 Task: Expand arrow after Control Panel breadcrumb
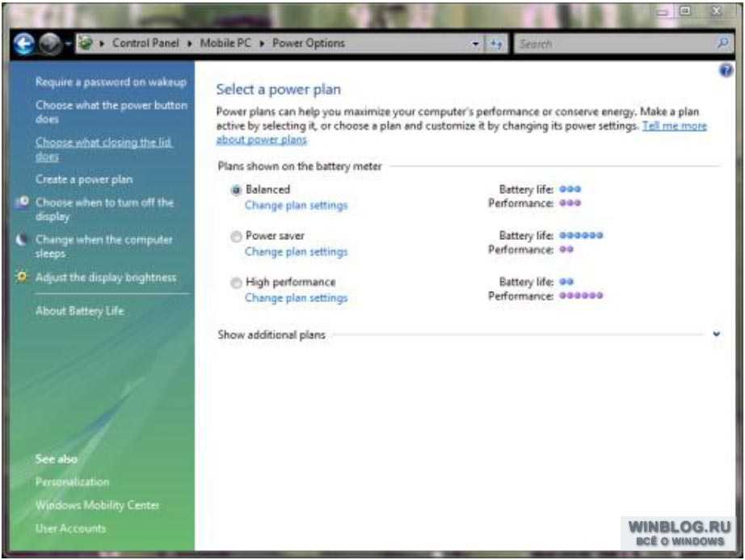pos(190,44)
